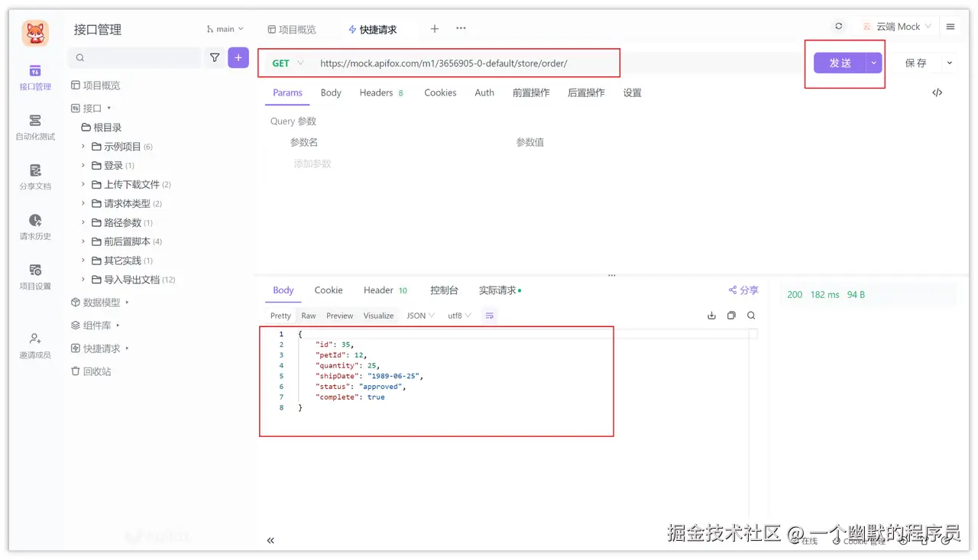
Task: Search within the response body
Action: [x=751, y=316]
